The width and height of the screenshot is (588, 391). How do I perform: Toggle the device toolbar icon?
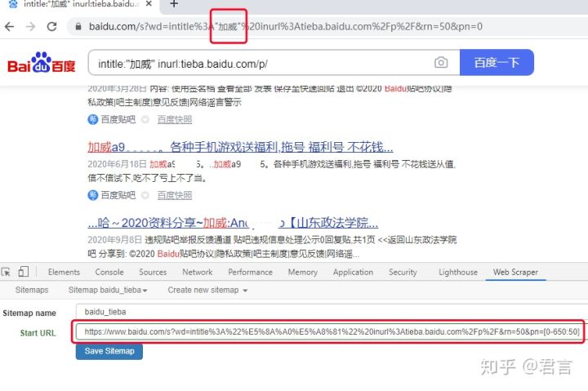pyautogui.click(x=23, y=271)
